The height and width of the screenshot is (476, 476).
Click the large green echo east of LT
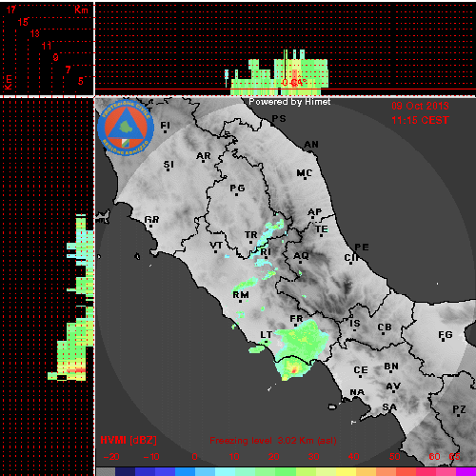point(302,341)
